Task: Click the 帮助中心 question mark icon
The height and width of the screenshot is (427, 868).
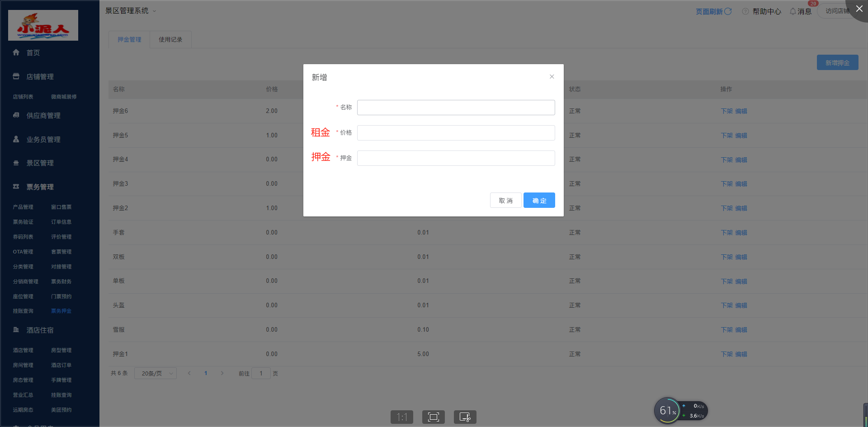Action: (x=745, y=11)
